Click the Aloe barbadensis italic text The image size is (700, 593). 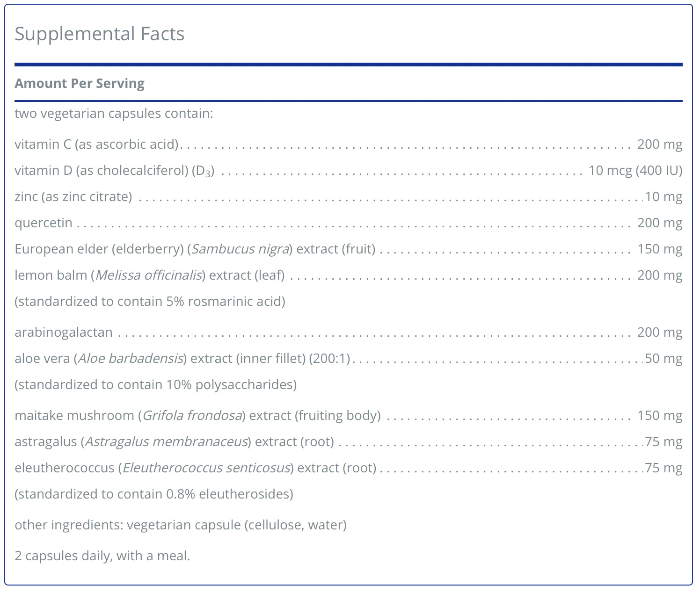click(x=131, y=358)
